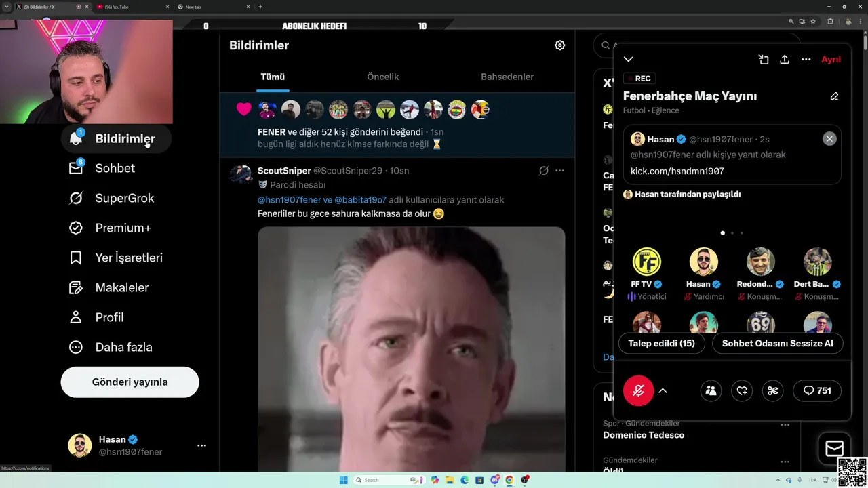Show hidden system tray icons chevron
This screenshot has height=488, width=868.
tap(777, 480)
